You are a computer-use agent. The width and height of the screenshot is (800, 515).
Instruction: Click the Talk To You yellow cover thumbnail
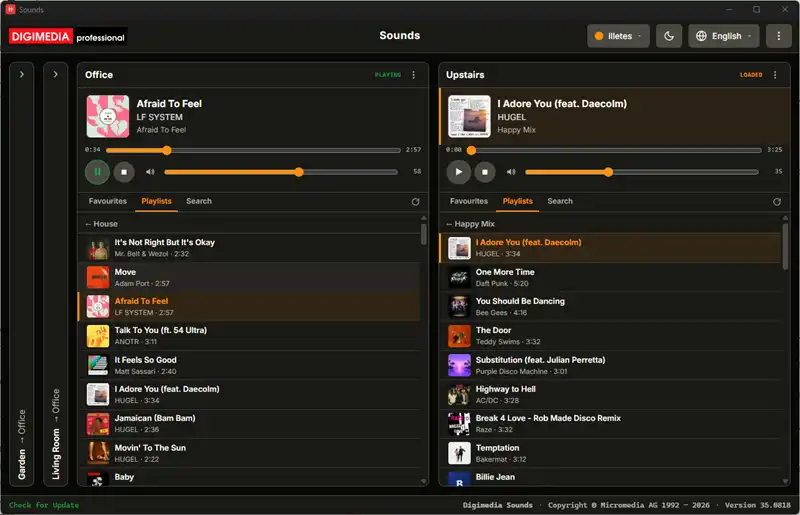click(97, 336)
